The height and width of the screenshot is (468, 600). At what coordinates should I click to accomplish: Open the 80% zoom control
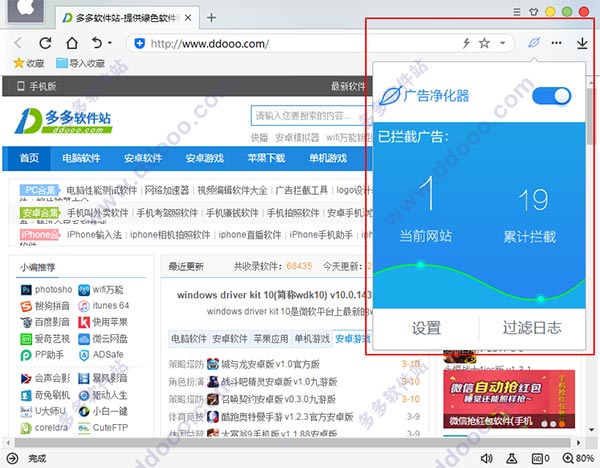coord(578,458)
